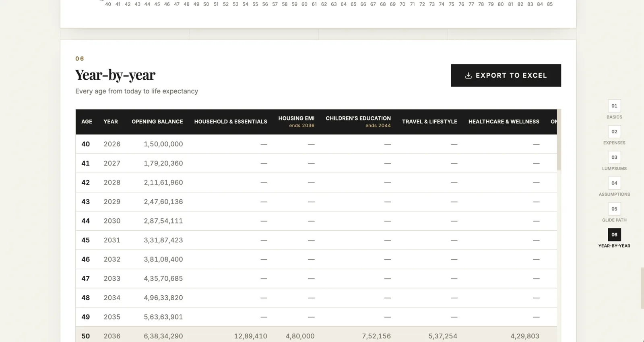This screenshot has width=644, height=342.
Task: Select opening balance 6,38,34,290 cell
Action: coord(163,336)
